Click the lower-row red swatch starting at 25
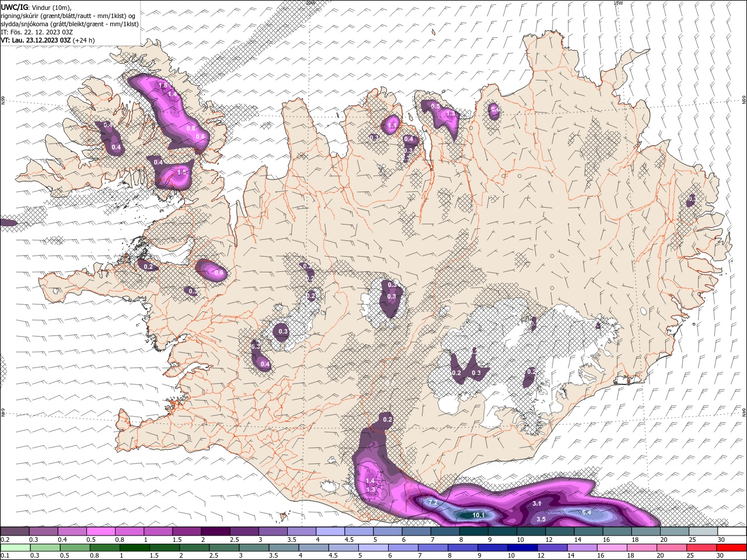Image resolution: width=747 pixels, height=560 pixels. tap(702, 548)
